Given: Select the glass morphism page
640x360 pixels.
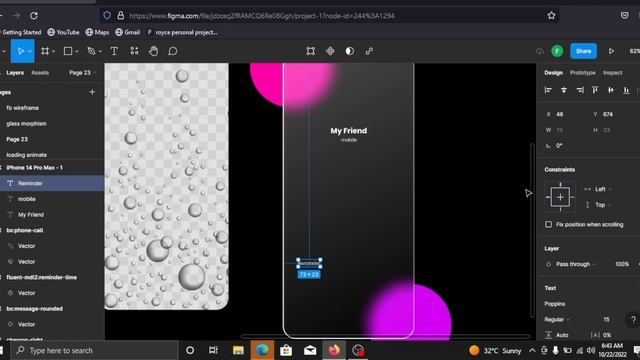Looking at the screenshot, I should click(27, 124).
